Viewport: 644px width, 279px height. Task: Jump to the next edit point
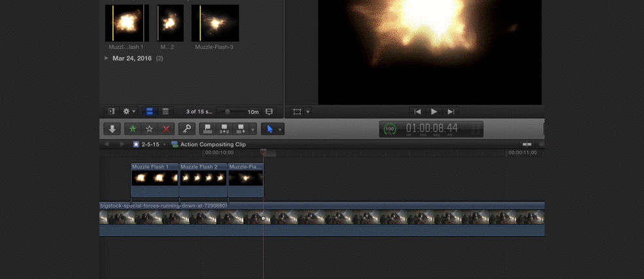pyautogui.click(x=450, y=111)
